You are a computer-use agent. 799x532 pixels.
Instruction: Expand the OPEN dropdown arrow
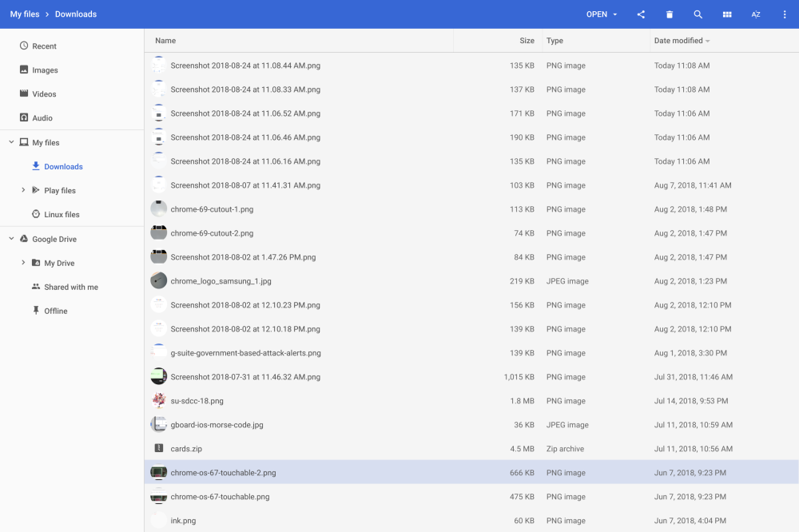615,14
